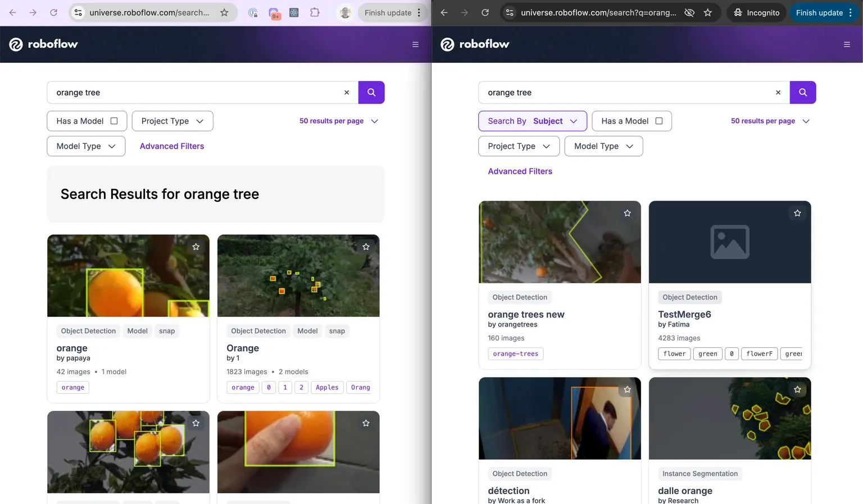This screenshot has width=863, height=504.
Task: Run the search with left window's magnifier button
Action: 371,93
